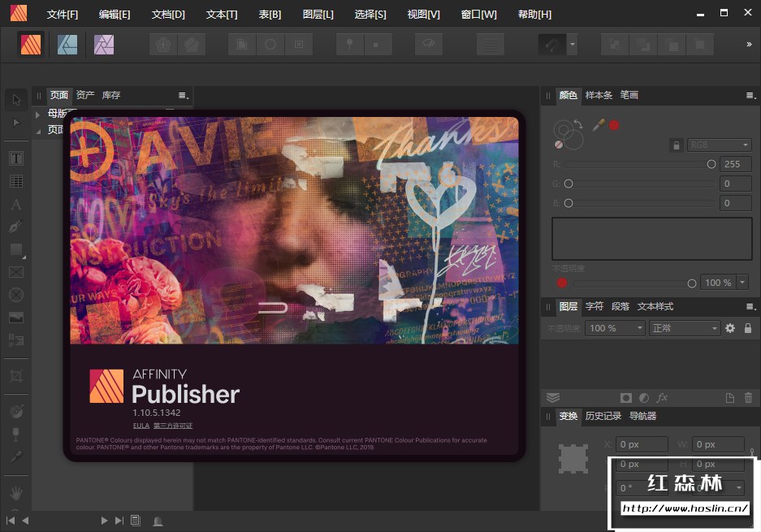Select the Pen tool
Screen dimensions: 761x532
(x=16, y=227)
